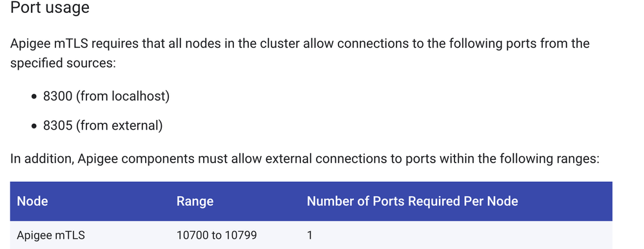Click the word "cluster" in the first paragraph

(279, 43)
